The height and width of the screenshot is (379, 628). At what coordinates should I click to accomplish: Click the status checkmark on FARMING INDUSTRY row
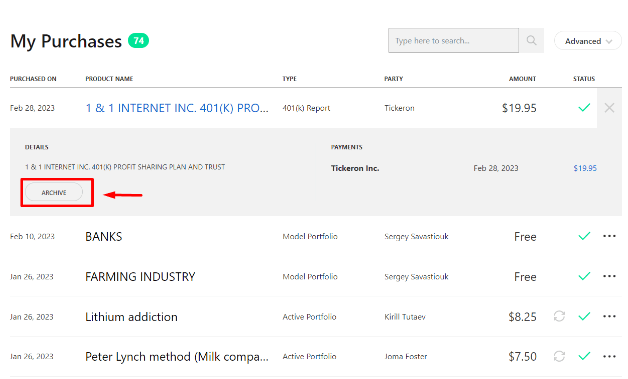coord(584,276)
